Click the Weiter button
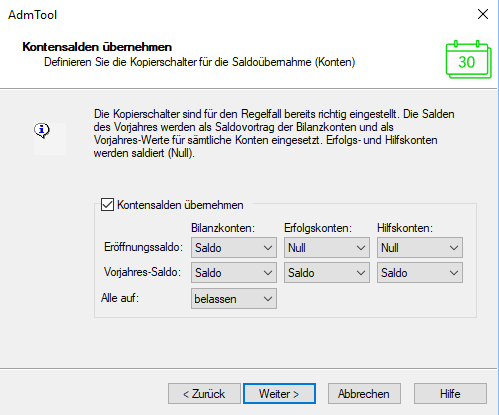This screenshot has width=499, height=415. (x=279, y=394)
